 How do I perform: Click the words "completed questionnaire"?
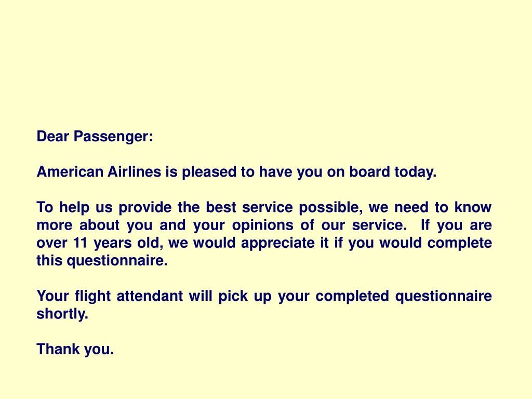click(x=404, y=296)
